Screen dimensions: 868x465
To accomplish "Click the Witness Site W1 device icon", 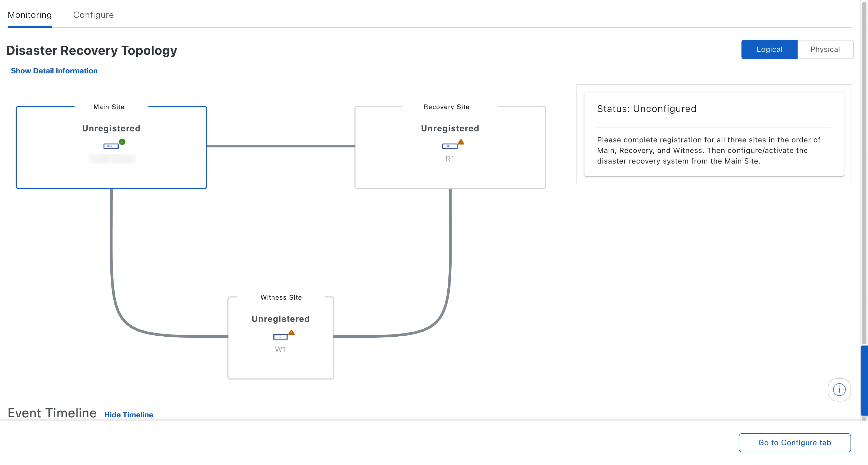I will pyautogui.click(x=280, y=337).
